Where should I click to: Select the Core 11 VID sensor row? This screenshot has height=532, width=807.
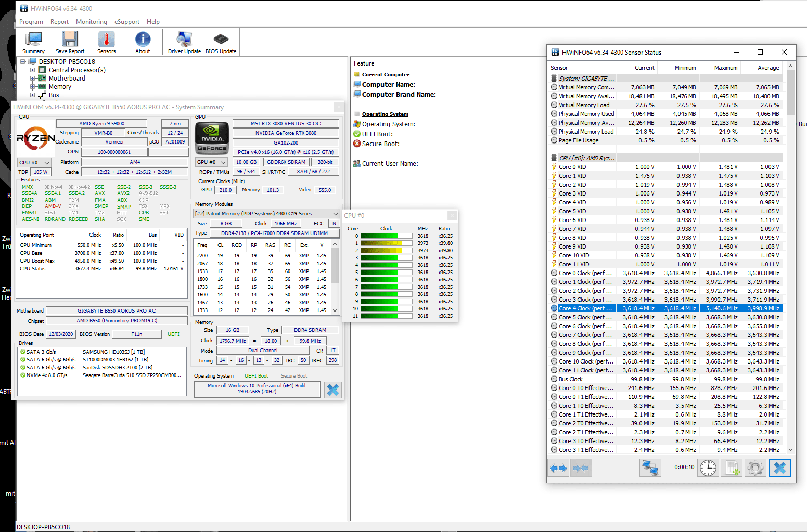666,264
